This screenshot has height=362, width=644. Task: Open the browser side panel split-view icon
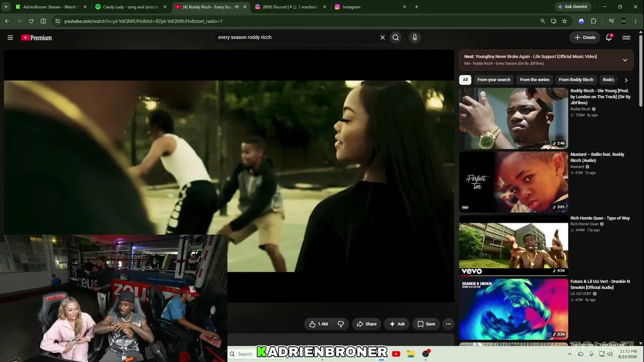pos(43,21)
